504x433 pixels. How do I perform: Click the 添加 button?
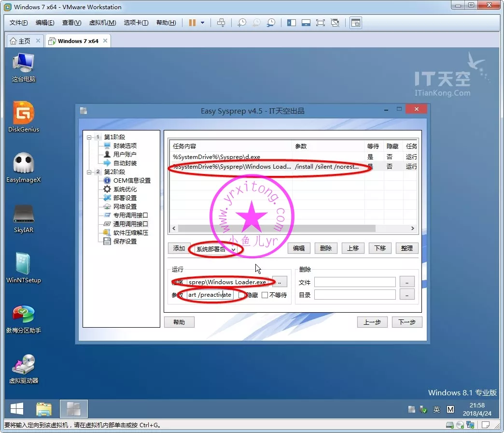(179, 248)
